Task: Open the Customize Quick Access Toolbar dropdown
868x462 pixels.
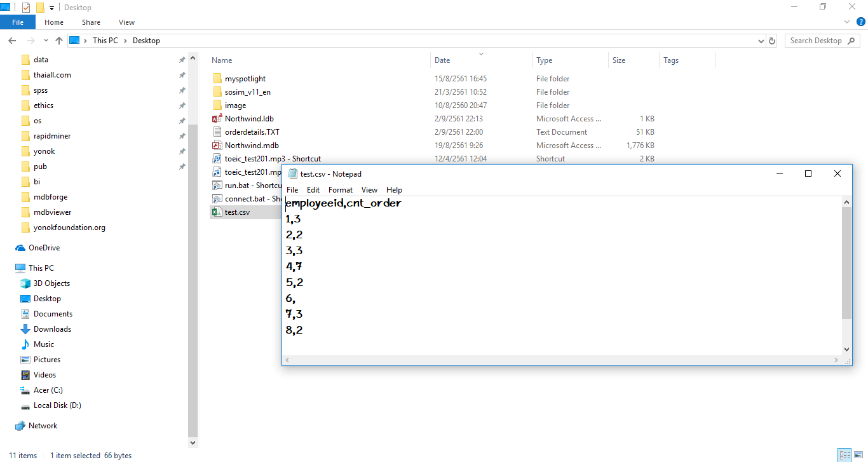Action: (51, 8)
